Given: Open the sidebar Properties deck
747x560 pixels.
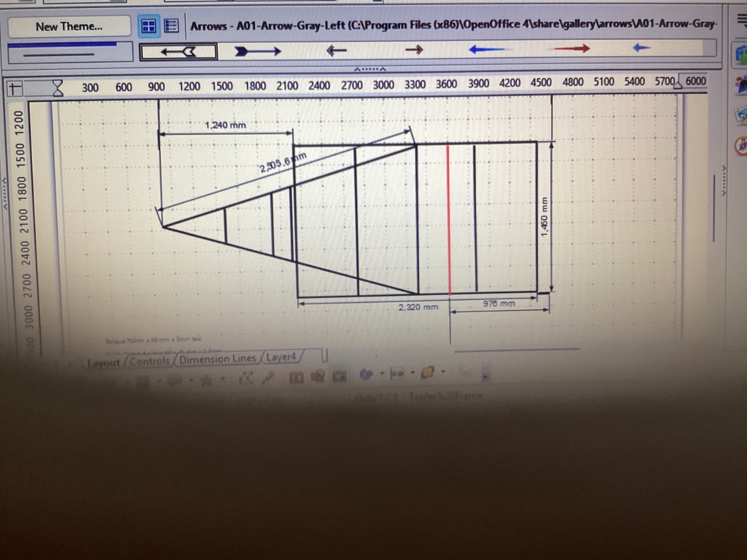Looking at the screenshot, I should coord(741,55).
